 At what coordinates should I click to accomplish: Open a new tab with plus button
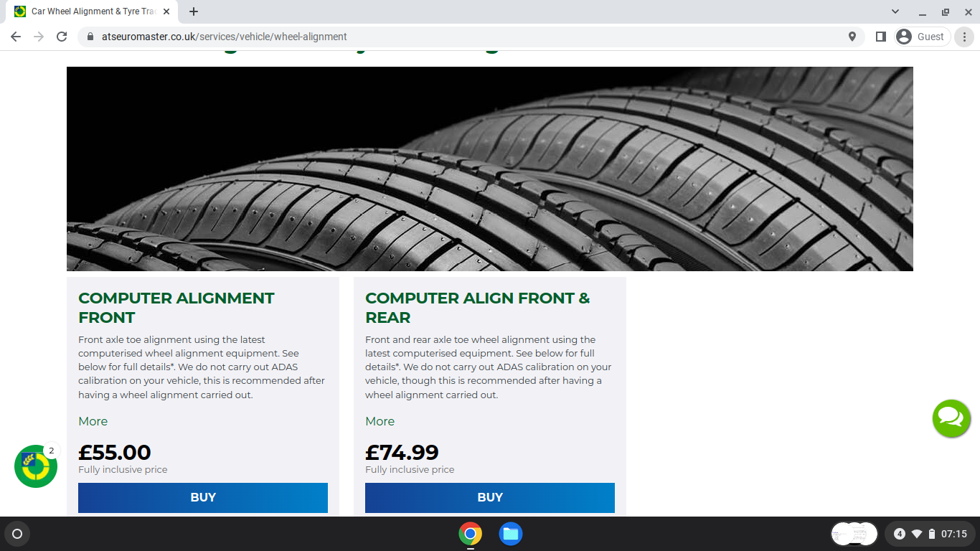[194, 11]
